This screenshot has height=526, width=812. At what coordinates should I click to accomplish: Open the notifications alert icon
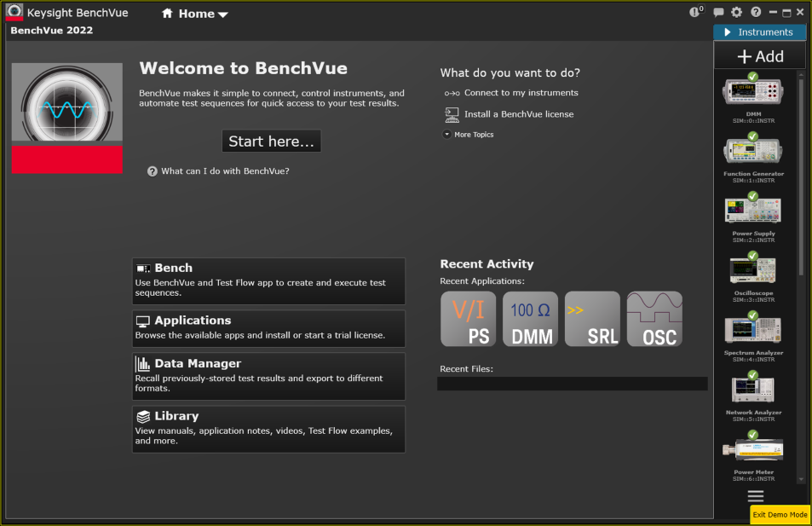(x=696, y=11)
